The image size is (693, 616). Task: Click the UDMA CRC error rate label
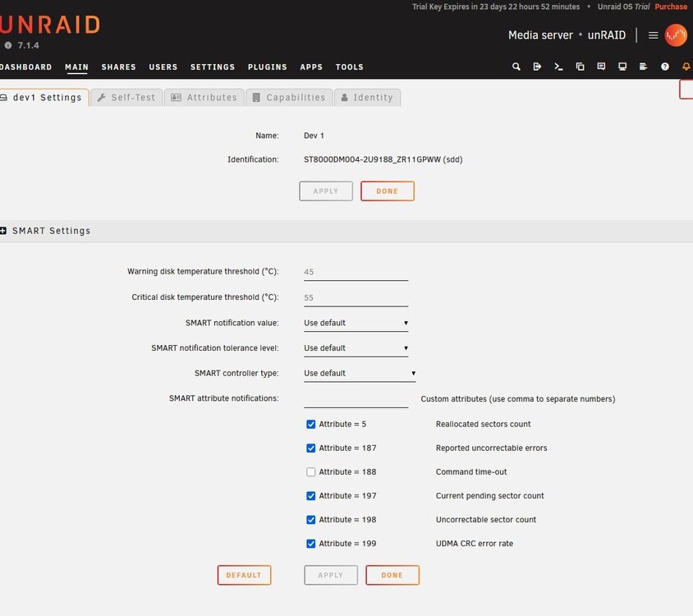coord(475,544)
